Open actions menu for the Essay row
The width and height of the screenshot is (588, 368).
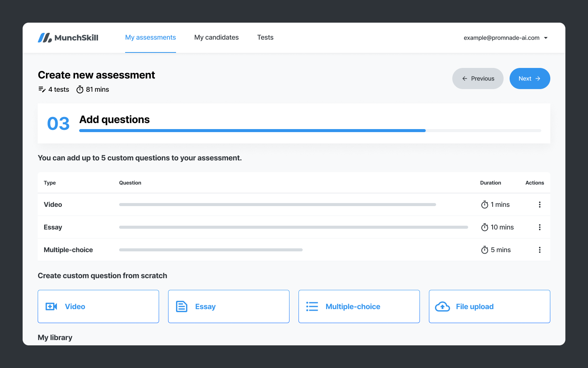pos(540,227)
